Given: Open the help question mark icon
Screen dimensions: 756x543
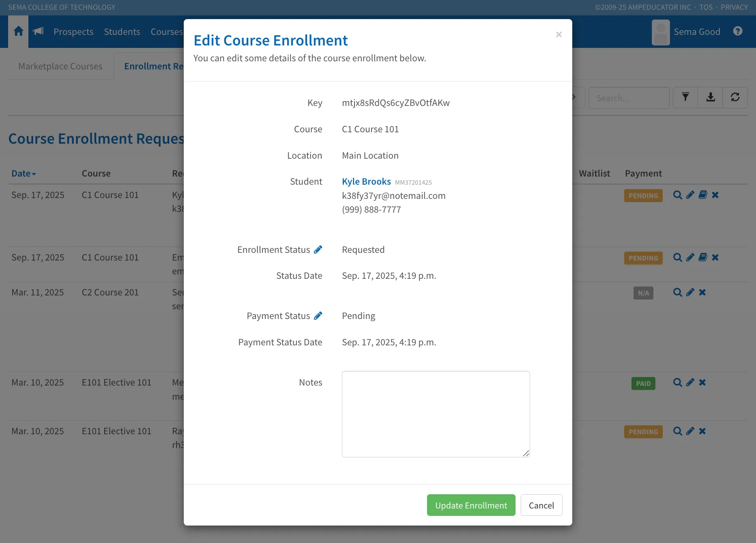Looking at the screenshot, I should coord(738,31).
